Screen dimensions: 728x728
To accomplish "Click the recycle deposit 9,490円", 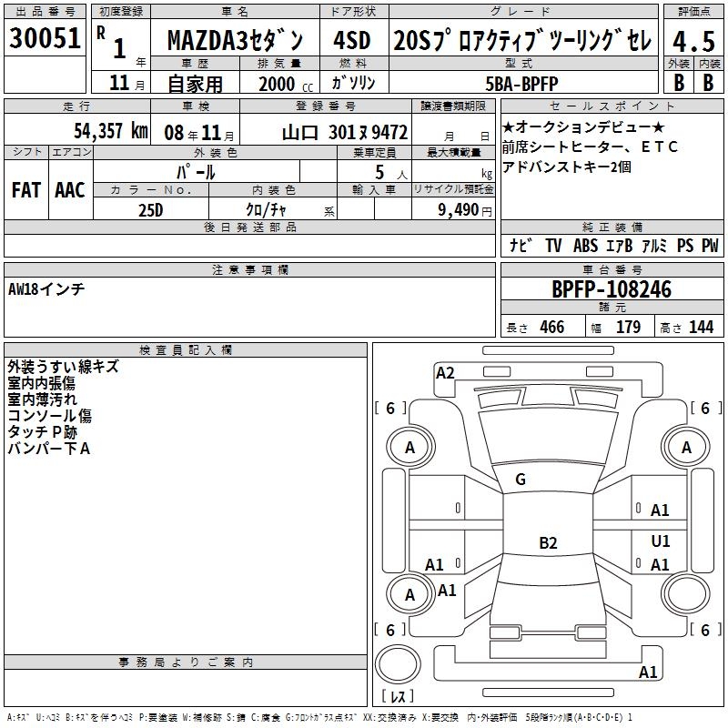I will coord(464,210).
